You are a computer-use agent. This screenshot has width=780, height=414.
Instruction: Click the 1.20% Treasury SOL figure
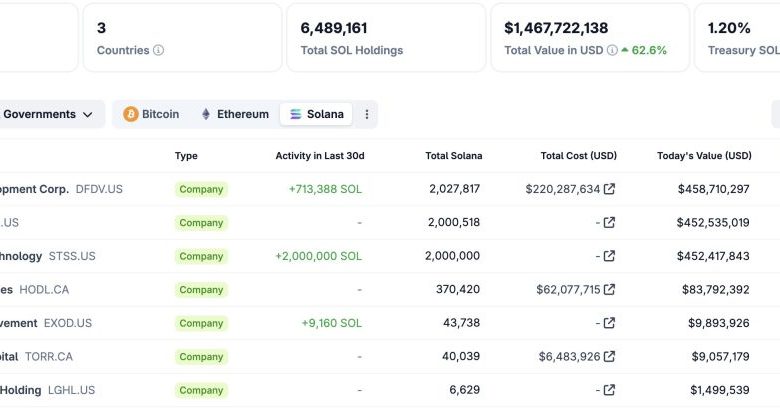pyautogui.click(x=729, y=28)
